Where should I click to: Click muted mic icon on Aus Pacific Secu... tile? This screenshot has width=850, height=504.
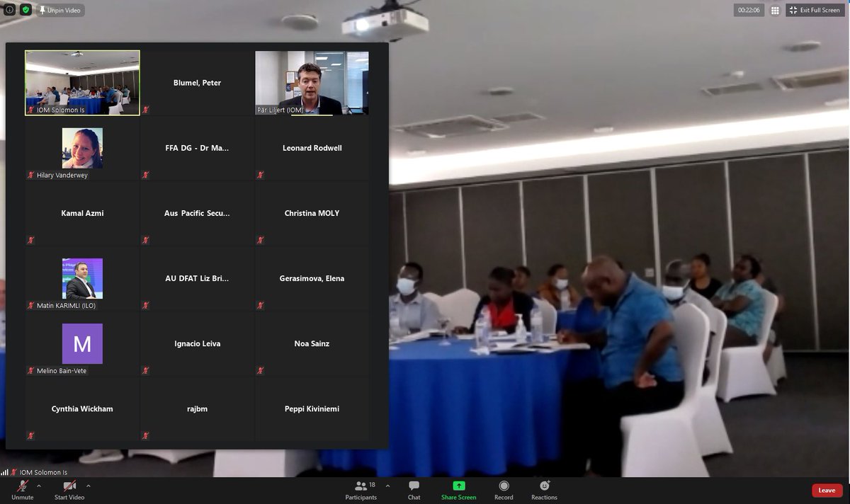click(x=146, y=240)
